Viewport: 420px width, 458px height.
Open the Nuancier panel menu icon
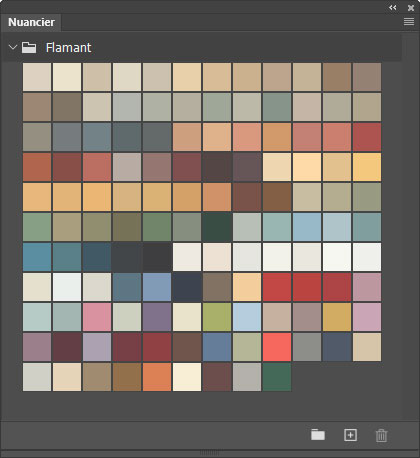(x=409, y=22)
